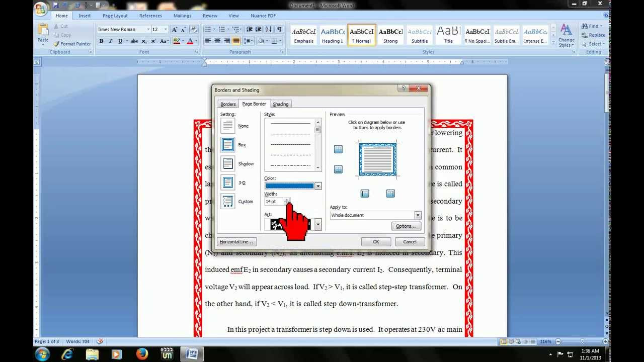
Task: Click the blue border color swatch
Action: pyautogui.click(x=289, y=186)
